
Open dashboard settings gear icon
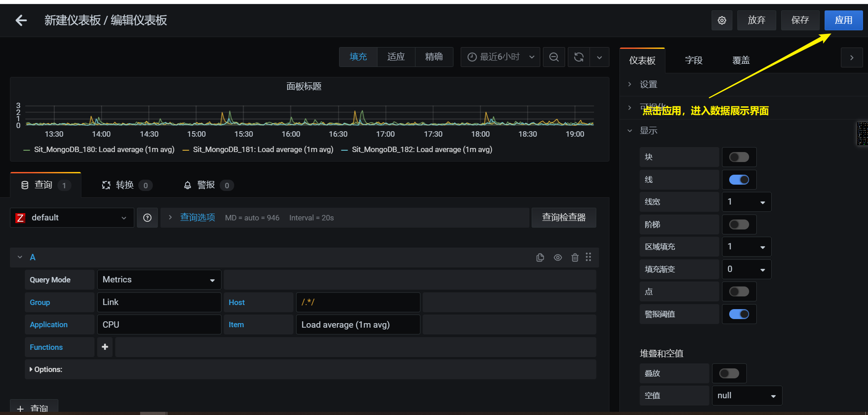point(722,20)
